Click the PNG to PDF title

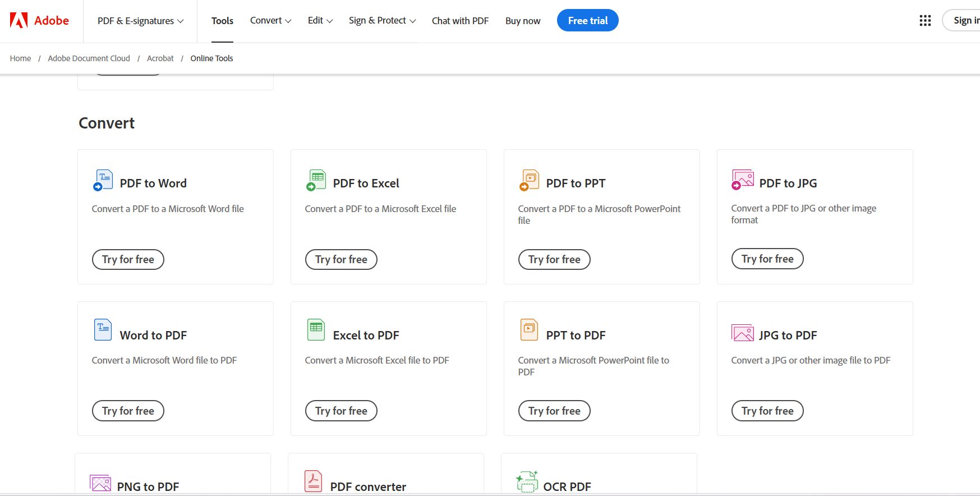point(148,487)
